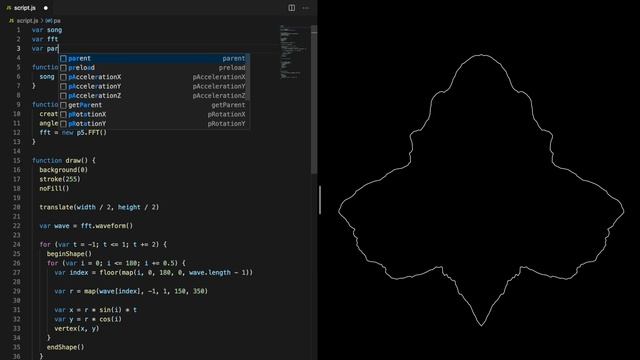
Task: Choose 'pAccelerationY' autocomplete suggestion
Action: [154, 87]
